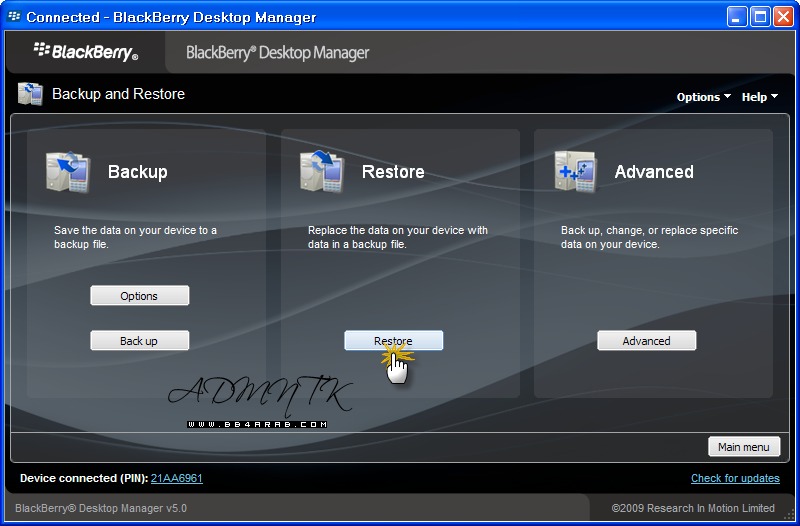Open the device PIN link 21AA6961

(177, 479)
